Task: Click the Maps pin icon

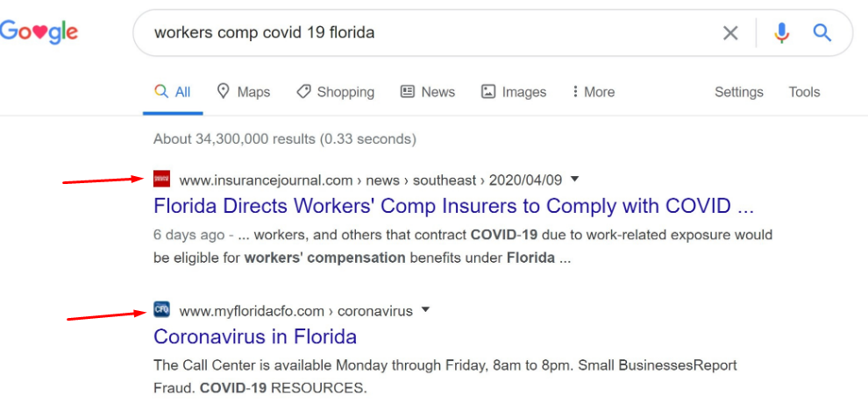Action: 224,91
